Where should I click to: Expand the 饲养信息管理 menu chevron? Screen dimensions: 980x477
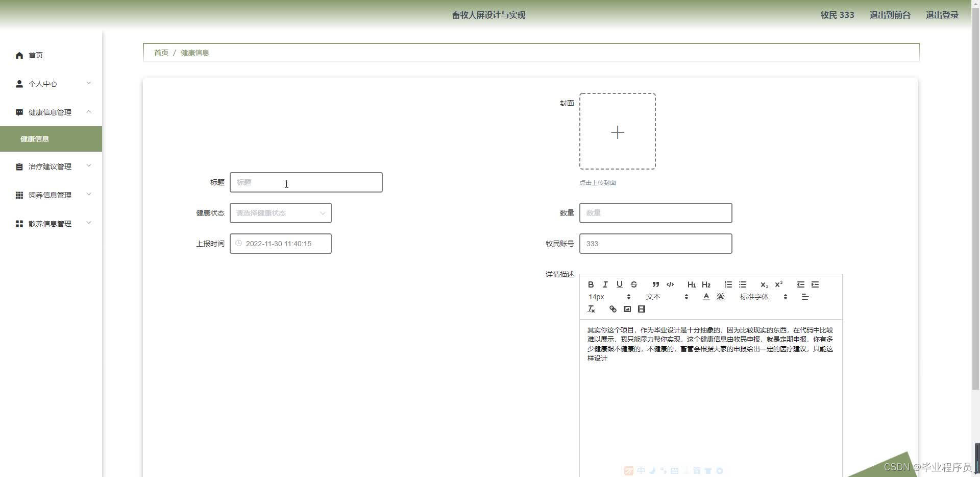[x=89, y=195]
